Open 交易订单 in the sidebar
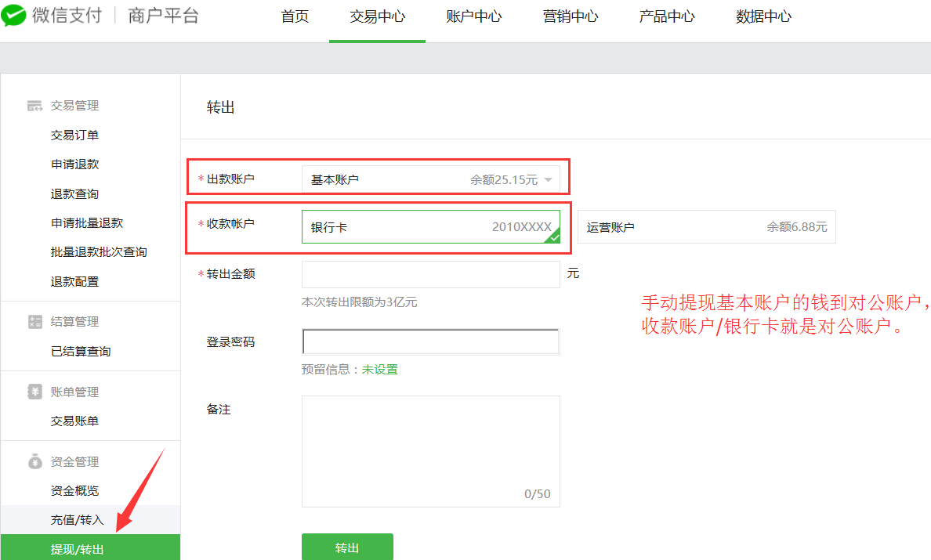Image resolution: width=931 pixels, height=560 pixels. 74,135
